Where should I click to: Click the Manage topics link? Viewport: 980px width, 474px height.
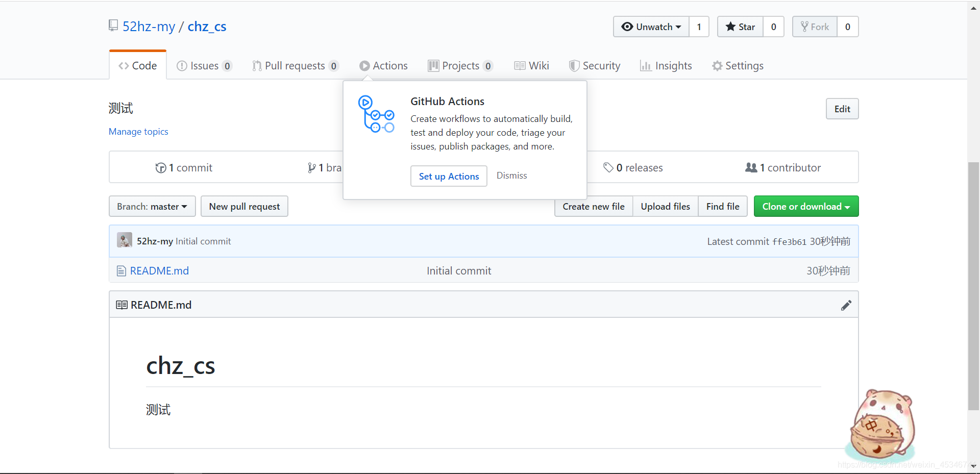[138, 132]
